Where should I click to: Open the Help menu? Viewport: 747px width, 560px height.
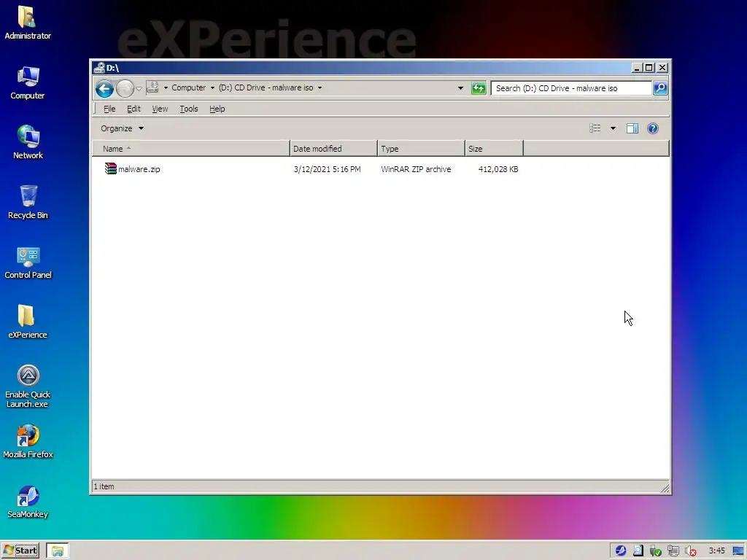[217, 109]
